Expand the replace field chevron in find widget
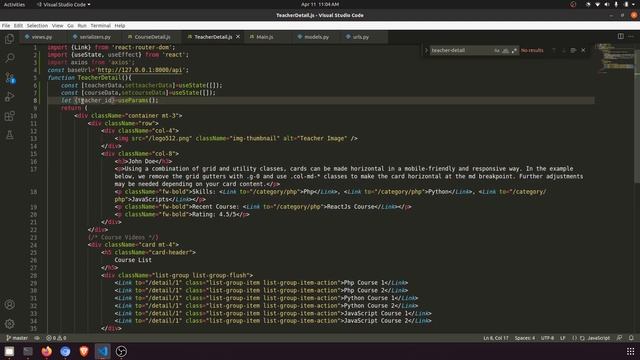 426,50
